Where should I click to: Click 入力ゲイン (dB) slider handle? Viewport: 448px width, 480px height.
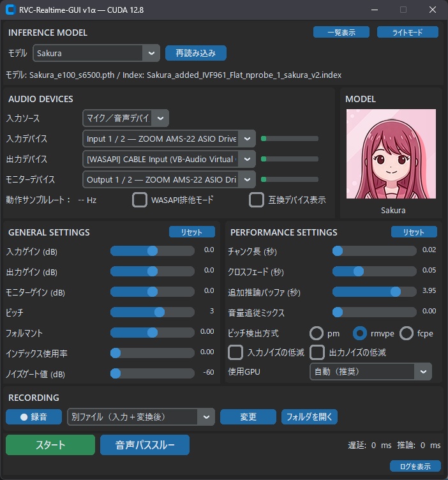click(153, 251)
